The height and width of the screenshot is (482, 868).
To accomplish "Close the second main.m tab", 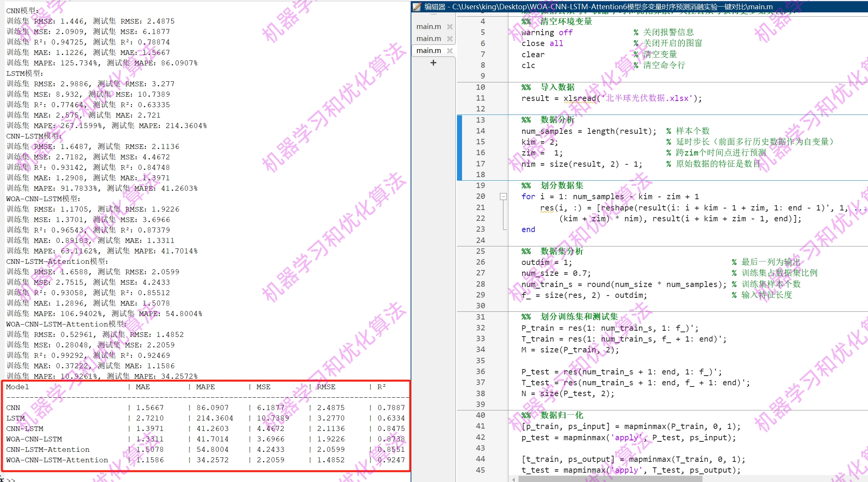I will click(450, 39).
